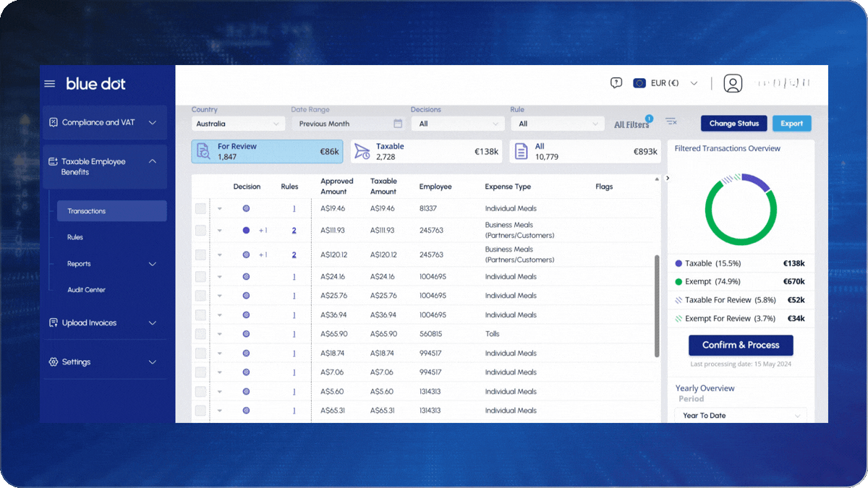This screenshot has width=868, height=488.
Task: Click the EUR currency flag icon
Action: click(639, 83)
